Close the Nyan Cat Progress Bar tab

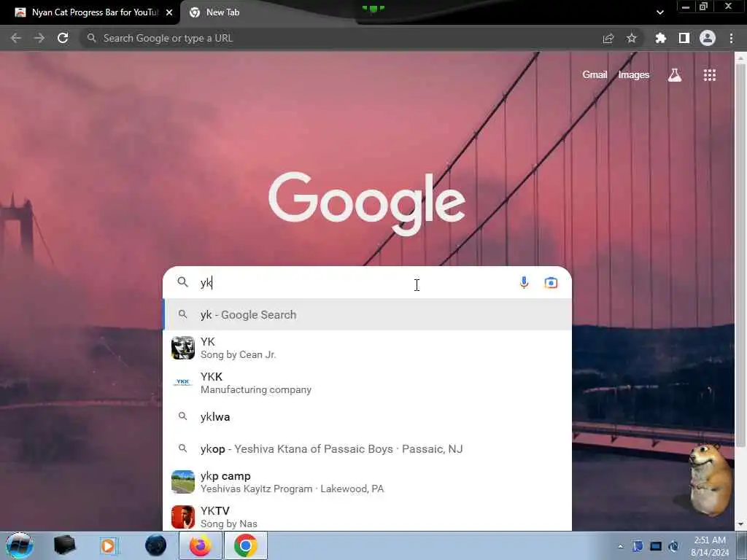click(x=169, y=12)
